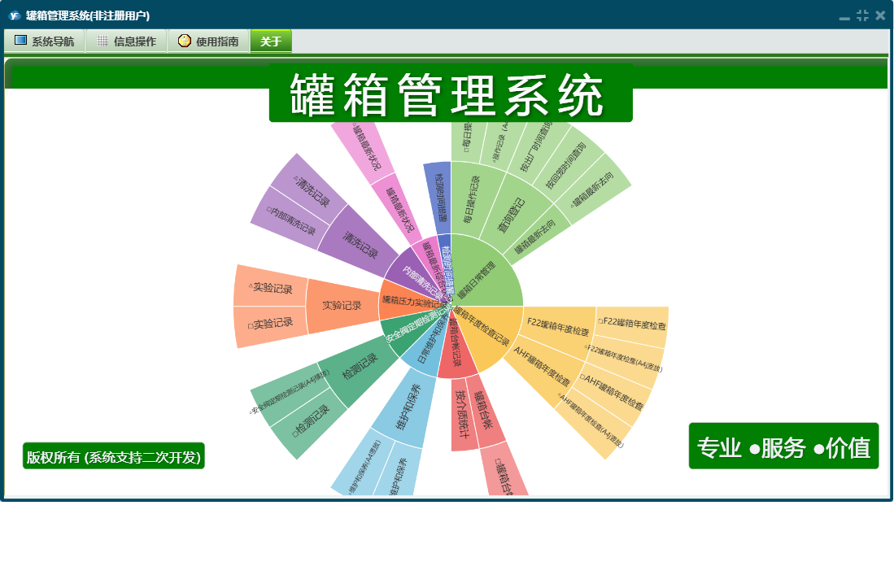The image size is (894, 588).
Task: Open middle-ring purple 清洗记录 segment
Action: [x=360, y=244]
